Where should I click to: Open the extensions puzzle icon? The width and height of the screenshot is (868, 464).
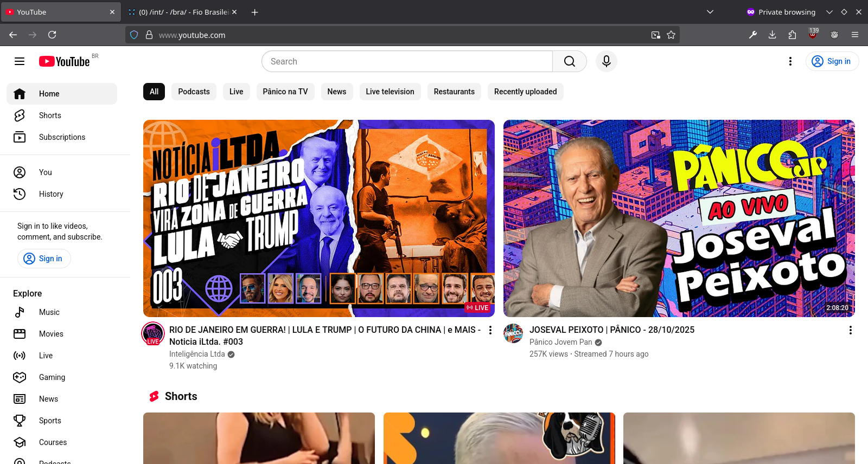click(792, 35)
